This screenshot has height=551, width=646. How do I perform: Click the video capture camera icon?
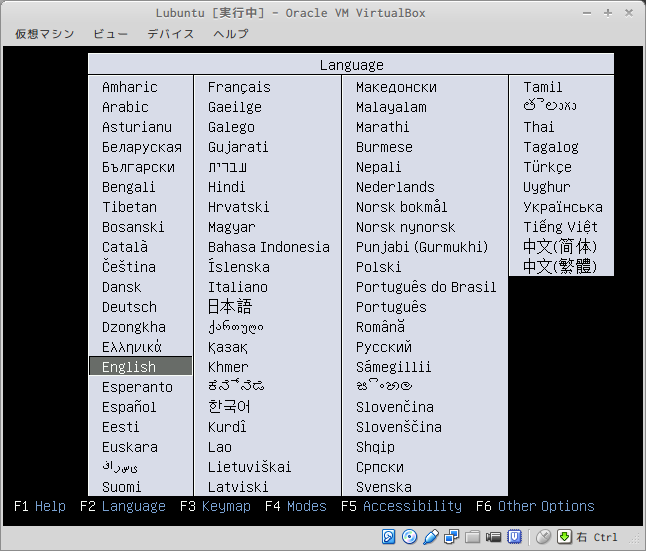click(493, 537)
